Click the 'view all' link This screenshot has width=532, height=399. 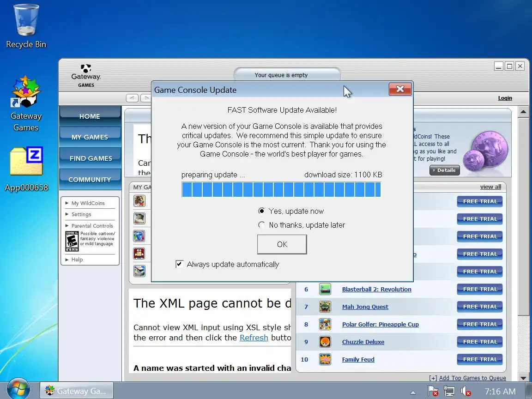(x=490, y=187)
